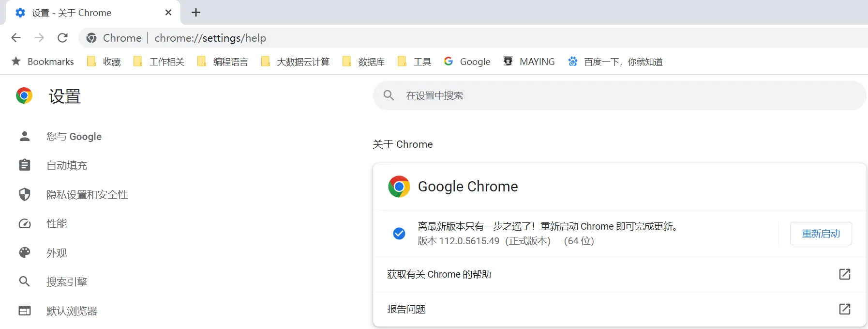Click the 重新启动 button to relaunch Chrome
Screen dimensions: 868x329
coord(821,234)
